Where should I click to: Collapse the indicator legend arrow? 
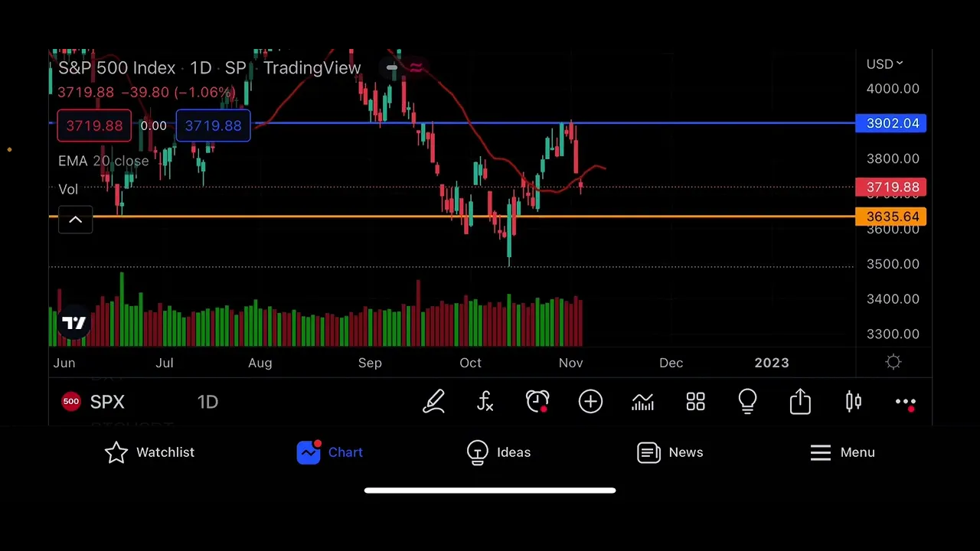pyautogui.click(x=75, y=220)
